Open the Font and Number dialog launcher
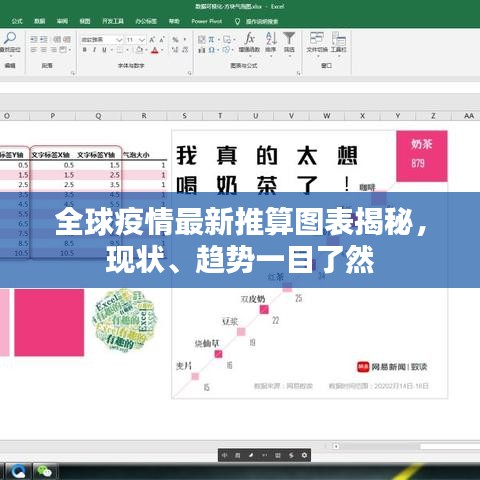480x480 pixels. (x=190, y=73)
